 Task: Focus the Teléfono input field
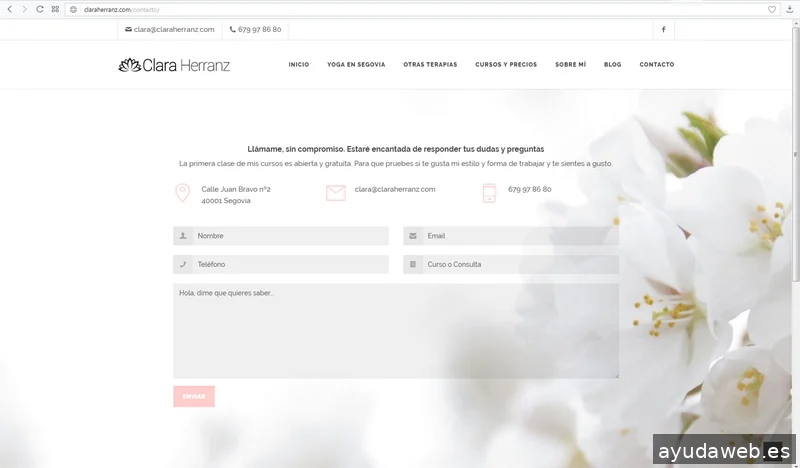tap(281, 264)
